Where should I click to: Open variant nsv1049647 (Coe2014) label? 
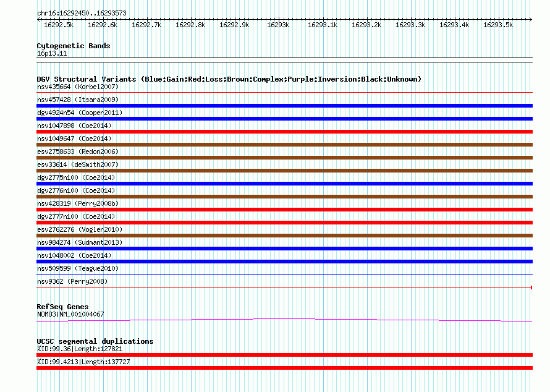(x=74, y=138)
